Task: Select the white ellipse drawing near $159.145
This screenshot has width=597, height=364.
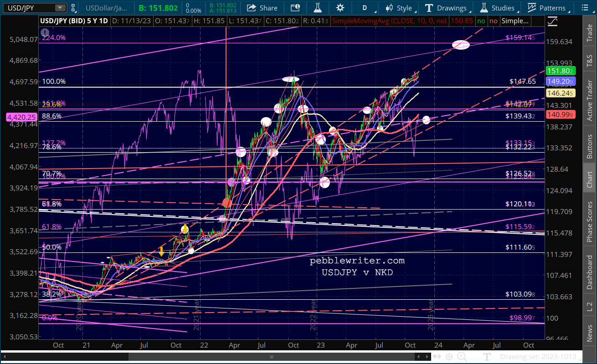Action: 461,45
